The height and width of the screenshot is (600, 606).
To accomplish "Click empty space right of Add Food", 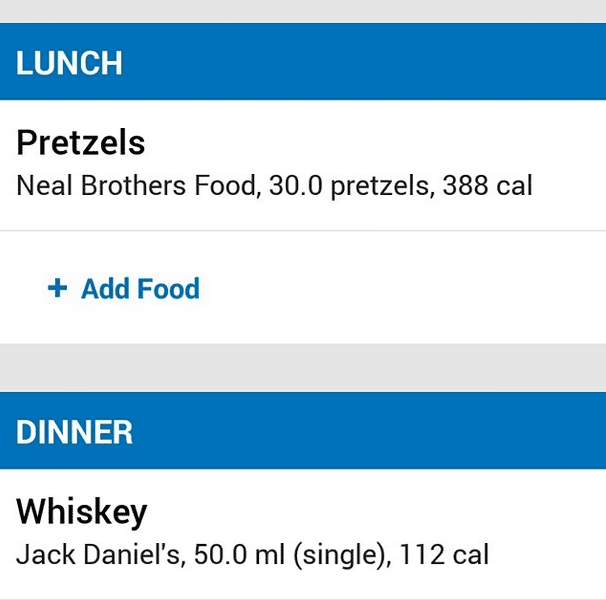I will click(420, 289).
